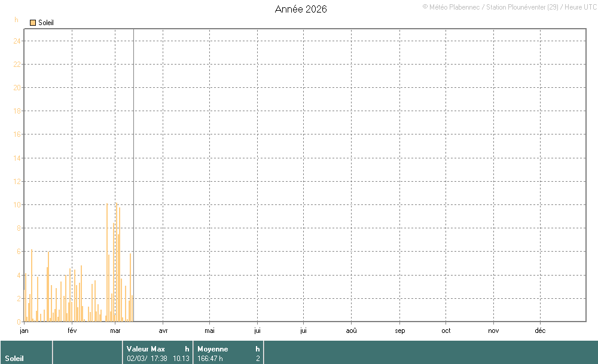The image size is (598, 364).
Task: Click the orange Soleil legend color swatch
Action: pyautogui.click(x=33, y=23)
